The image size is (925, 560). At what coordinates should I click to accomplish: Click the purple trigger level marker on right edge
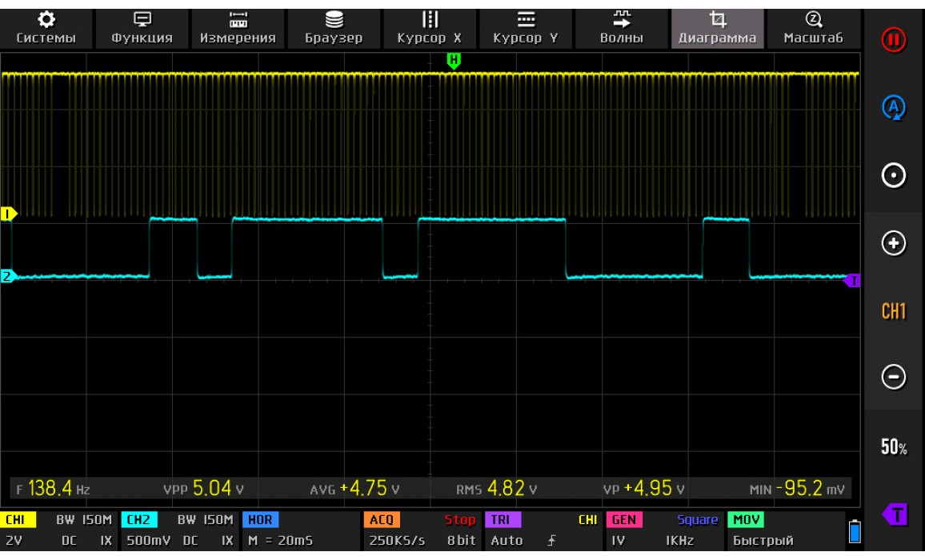pyautogui.click(x=853, y=280)
